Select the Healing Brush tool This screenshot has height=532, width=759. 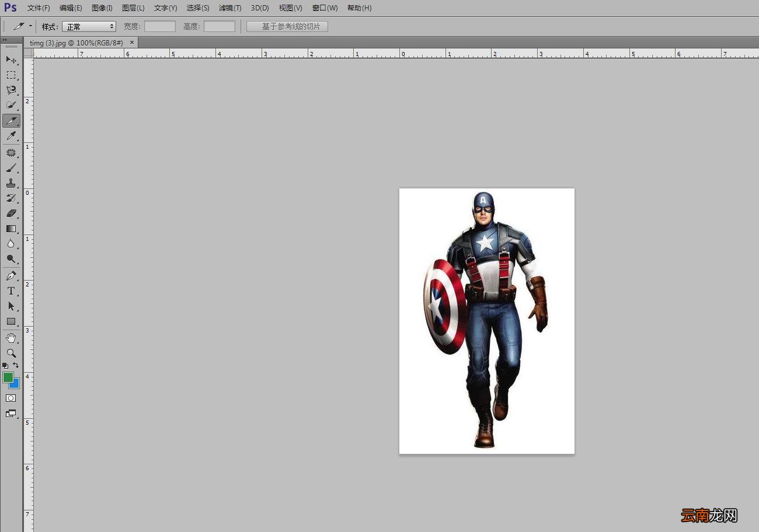coord(11,153)
